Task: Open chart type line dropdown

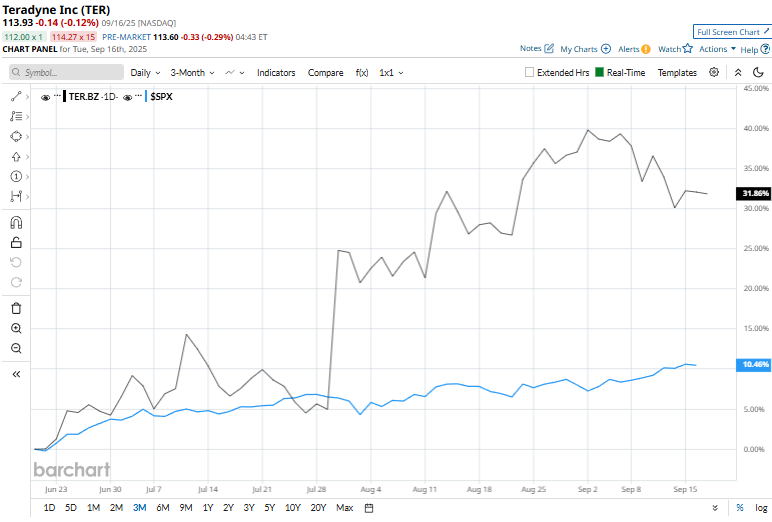Action: (235, 72)
